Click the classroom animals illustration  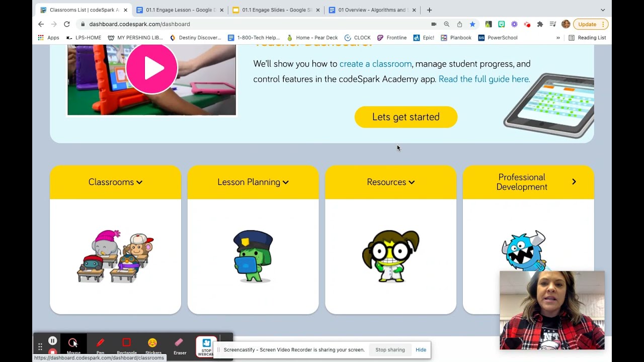coord(115,256)
